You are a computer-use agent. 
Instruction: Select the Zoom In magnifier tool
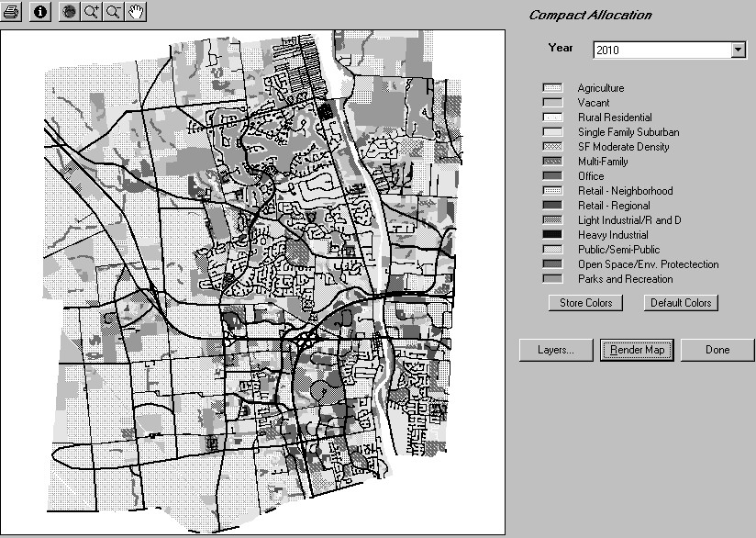tap(91, 11)
